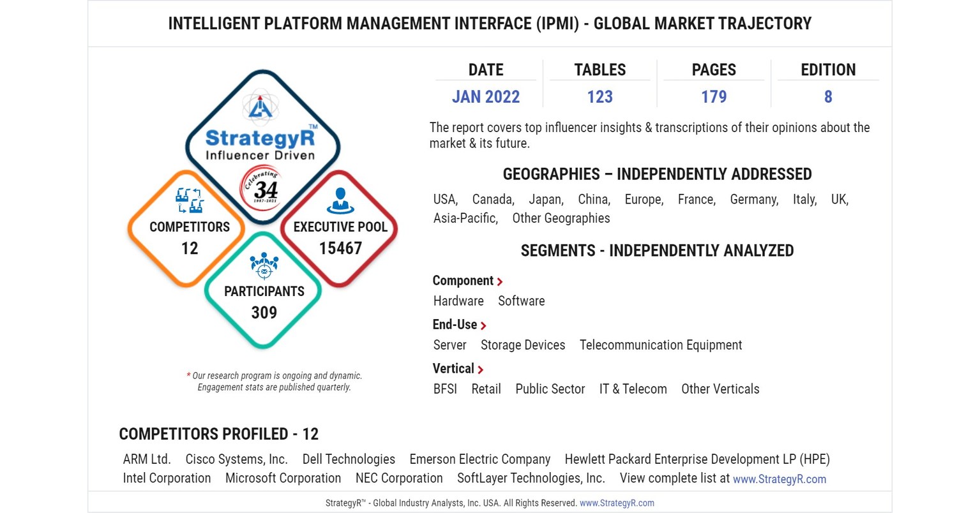Select Server under End-Use

pos(449,345)
